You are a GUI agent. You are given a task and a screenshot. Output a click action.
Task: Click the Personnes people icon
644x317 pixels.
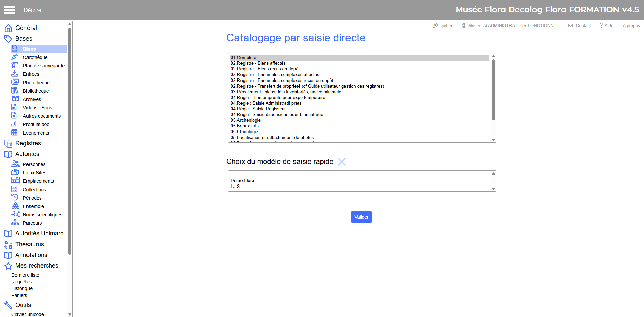click(15, 164)
